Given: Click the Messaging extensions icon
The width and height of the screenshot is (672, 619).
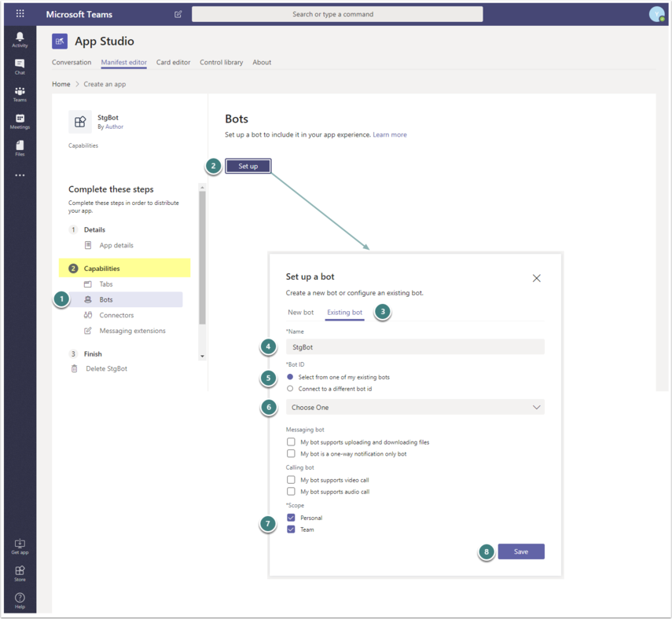Looking at the screenshot, I should [88, 331].
